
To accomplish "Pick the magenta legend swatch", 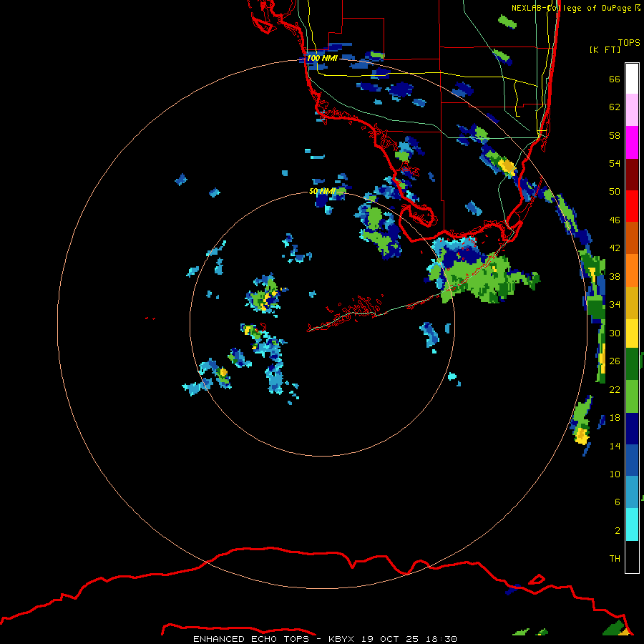I will tap(632, 142).
